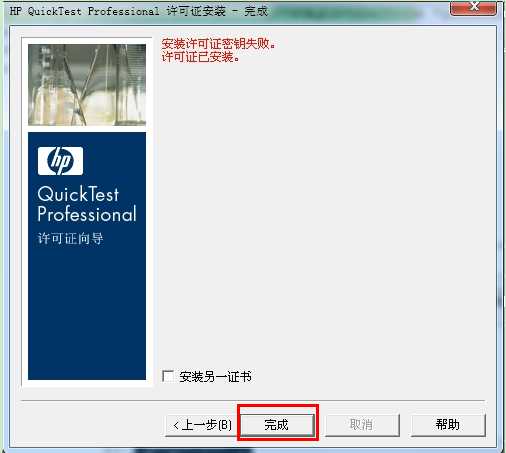
Task: Click the HP logo in the sidebar
Action: [60, 161]
